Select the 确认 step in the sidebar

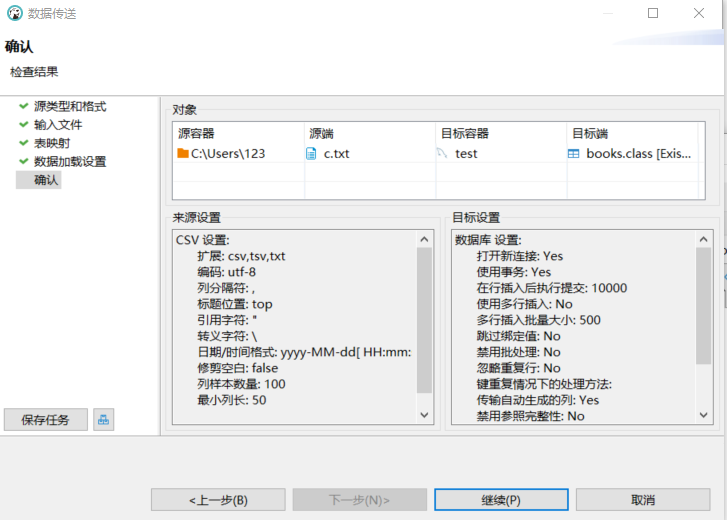point(47,180)
